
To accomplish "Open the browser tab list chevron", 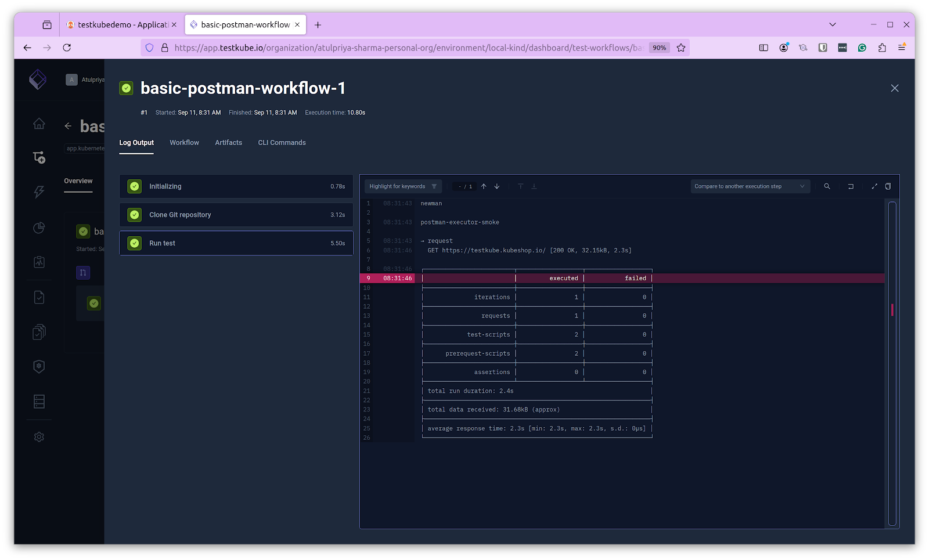I will 833,24.
